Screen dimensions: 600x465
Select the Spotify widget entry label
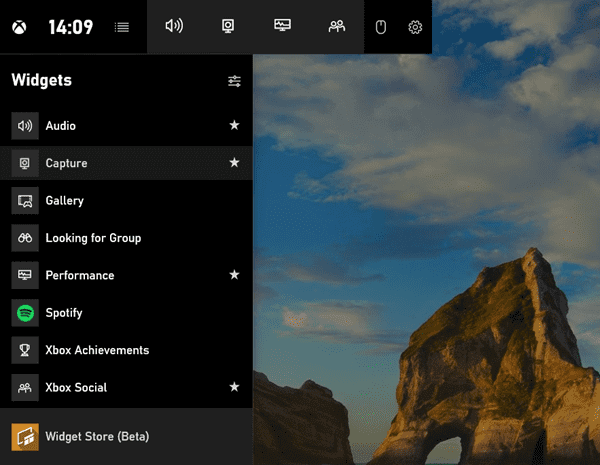pyautogui.click(x=64, y=313)
